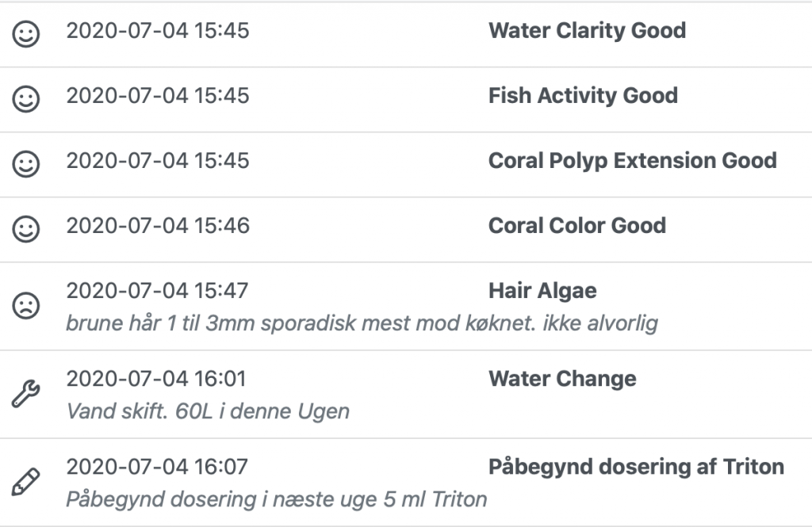Screen dimensions: 812x527
Task: Click the wrench icon for Water Change
Action: click(x=26, y=394)
